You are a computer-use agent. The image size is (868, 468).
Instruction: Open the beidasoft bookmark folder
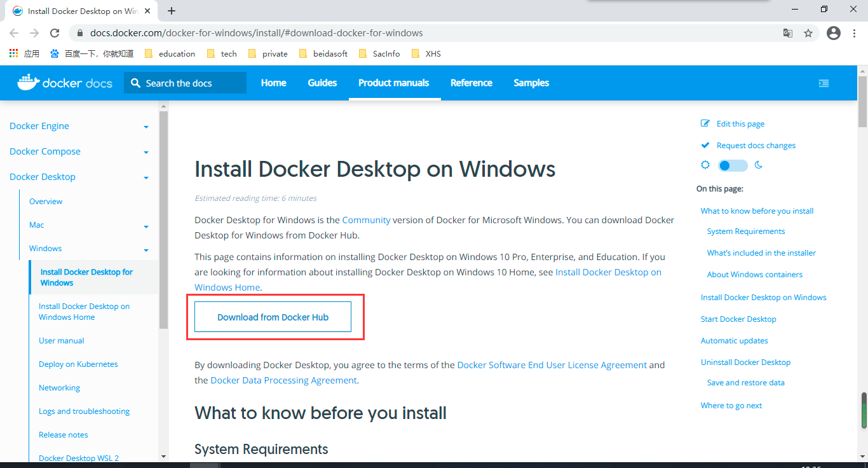click(323, 53)
